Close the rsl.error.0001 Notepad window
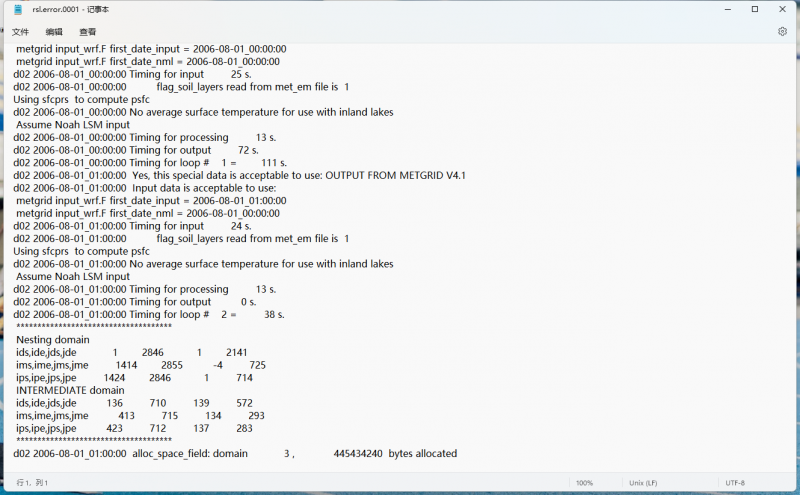The height and width of the screenshot is (495, 800). (782, 9)
